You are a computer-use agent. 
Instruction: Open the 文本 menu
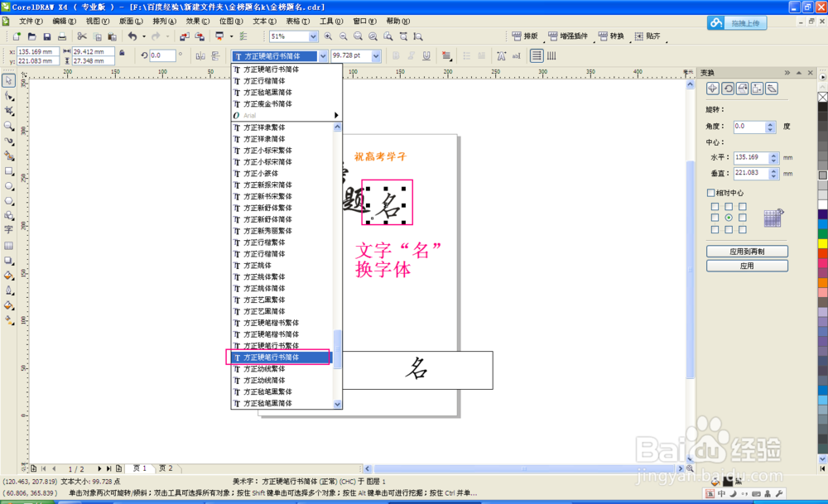point(264,22)
